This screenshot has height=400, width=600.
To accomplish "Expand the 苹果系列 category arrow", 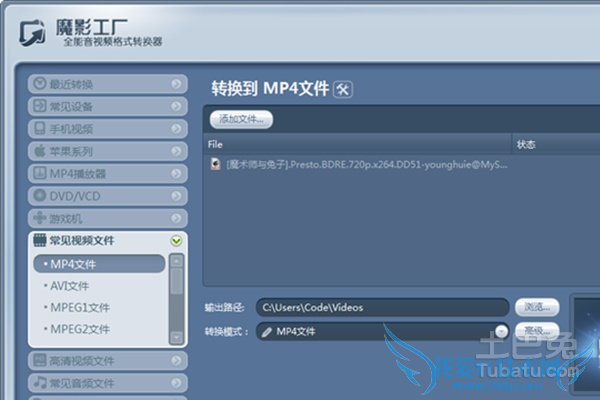I will (176, 151).
